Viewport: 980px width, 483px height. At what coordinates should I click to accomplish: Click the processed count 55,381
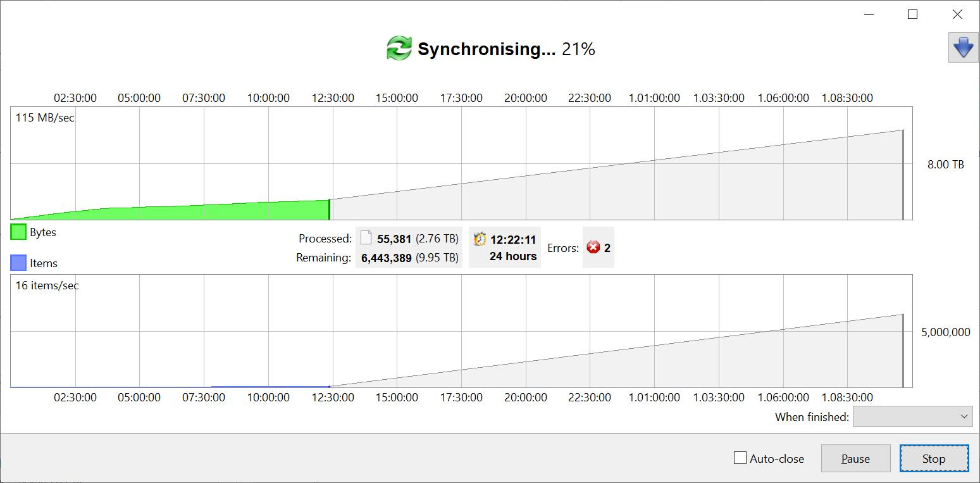click(x=394, y=239)
